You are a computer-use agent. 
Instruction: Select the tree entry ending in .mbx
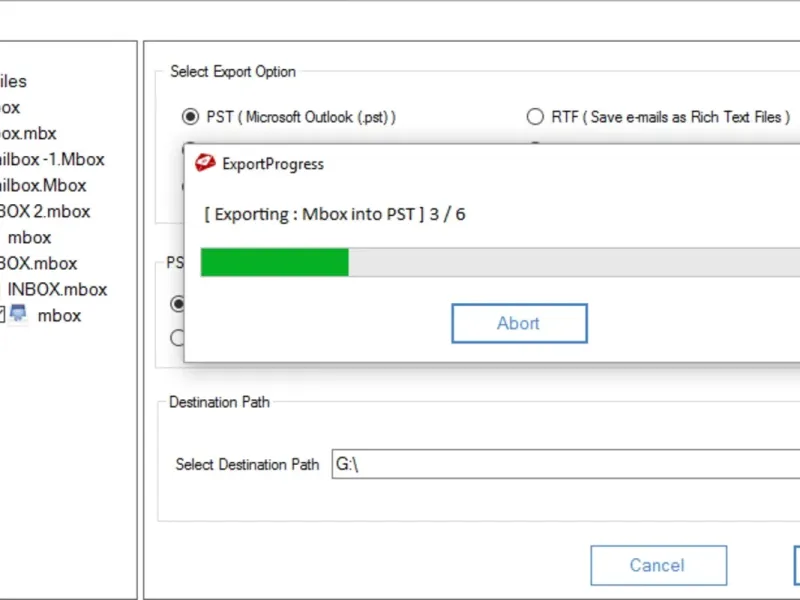28,133
